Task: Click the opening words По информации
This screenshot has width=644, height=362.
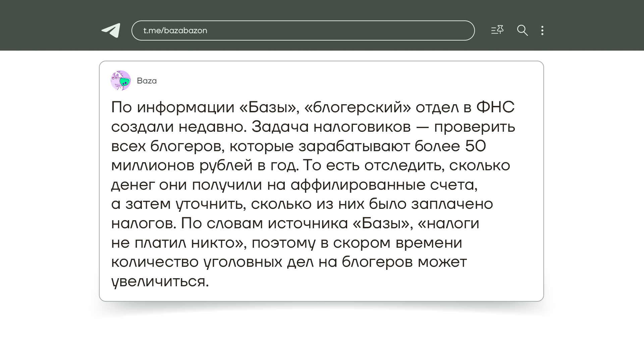Action: click(172, 107)
